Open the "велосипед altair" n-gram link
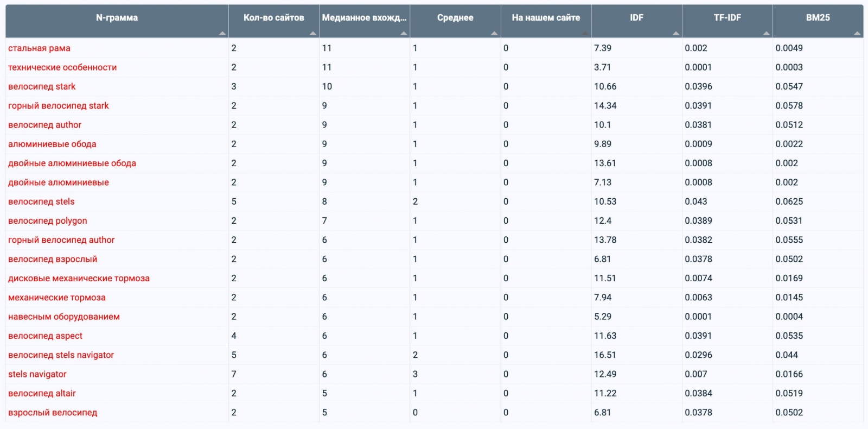The height and width of the screenshot is (429, 868). 42,394
